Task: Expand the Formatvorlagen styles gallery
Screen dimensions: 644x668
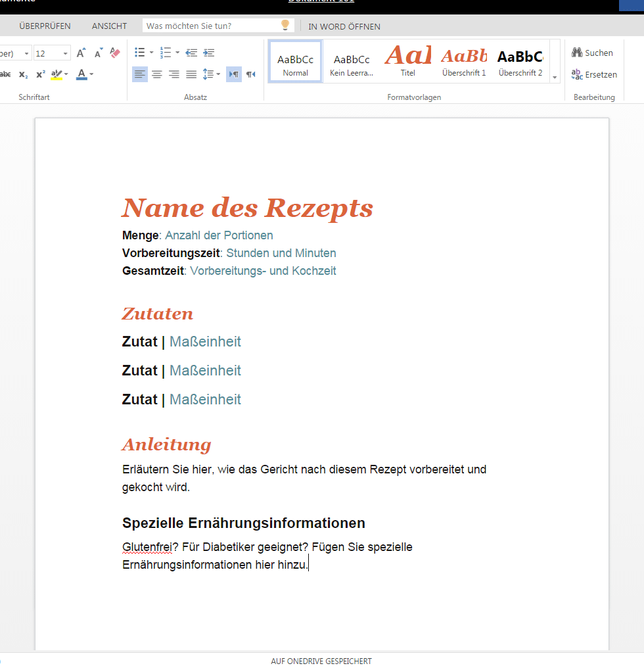Action: pos(555,77)
